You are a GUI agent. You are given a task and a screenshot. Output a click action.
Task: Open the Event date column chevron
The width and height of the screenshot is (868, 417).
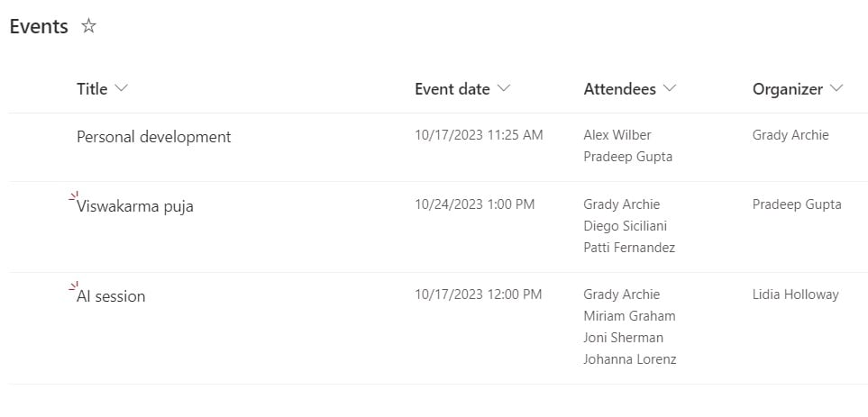coord(503,88)
